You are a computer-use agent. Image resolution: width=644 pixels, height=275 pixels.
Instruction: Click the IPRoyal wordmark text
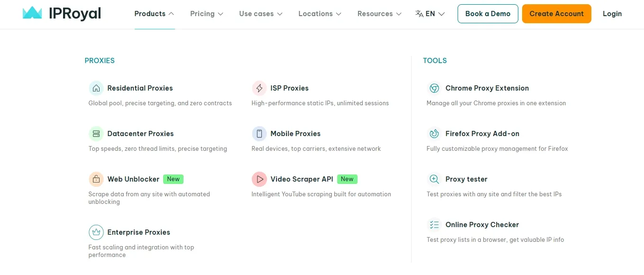tap(75, 13)
